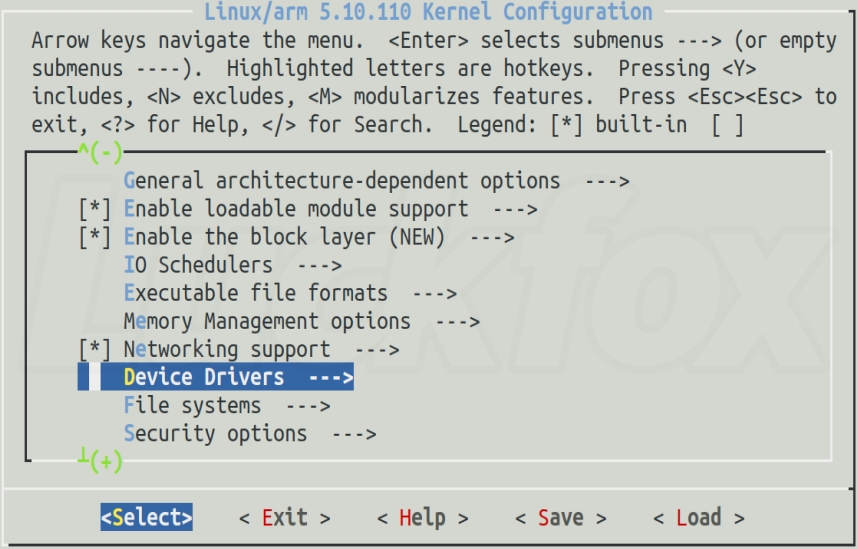Open Security options submenu

[x=250, y=434]
